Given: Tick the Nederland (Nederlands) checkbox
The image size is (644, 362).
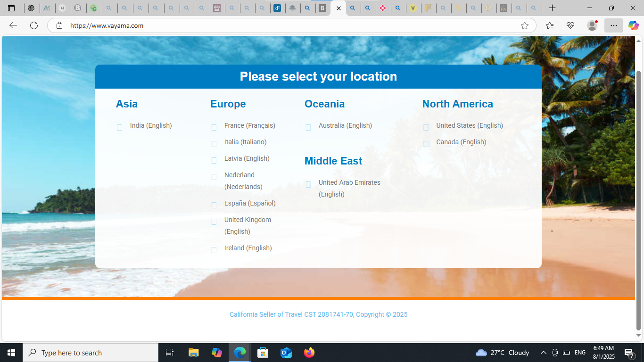Looking at the screenshot, I should point(214,177).
